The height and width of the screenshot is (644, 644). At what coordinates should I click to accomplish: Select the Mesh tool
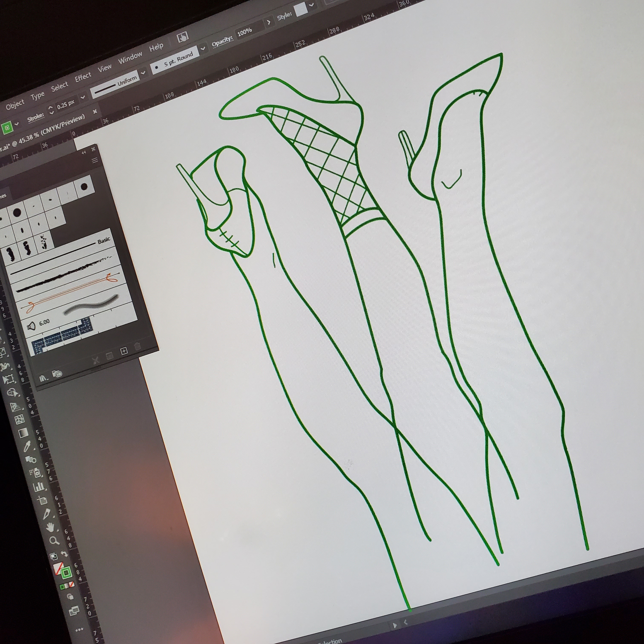click(x=20, y=420)
